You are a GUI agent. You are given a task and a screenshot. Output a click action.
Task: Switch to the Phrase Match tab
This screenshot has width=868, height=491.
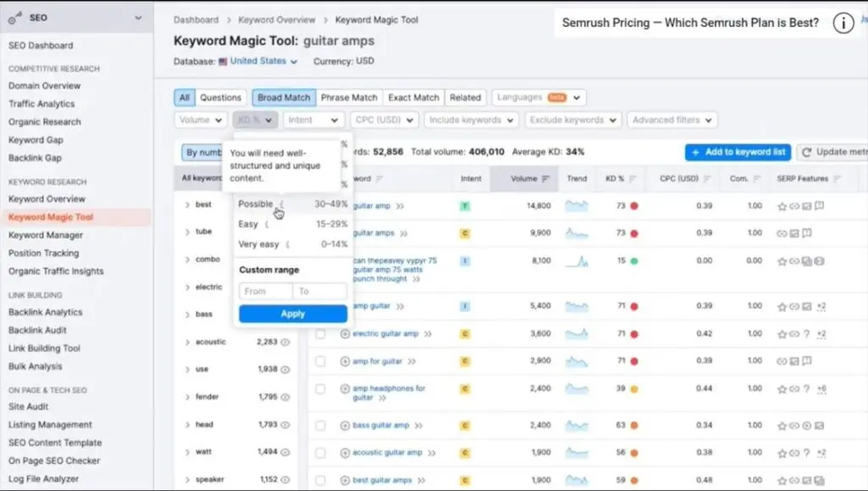click(x=348, y=98)
